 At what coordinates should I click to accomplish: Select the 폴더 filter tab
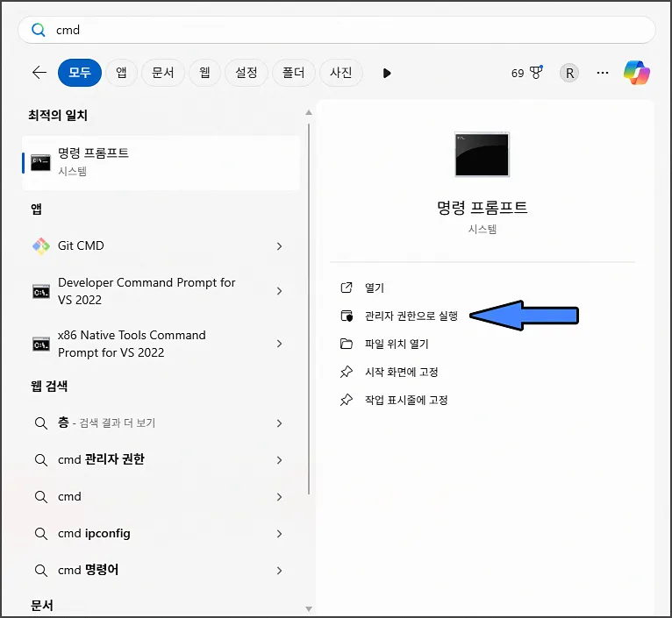tap(294, 73)
